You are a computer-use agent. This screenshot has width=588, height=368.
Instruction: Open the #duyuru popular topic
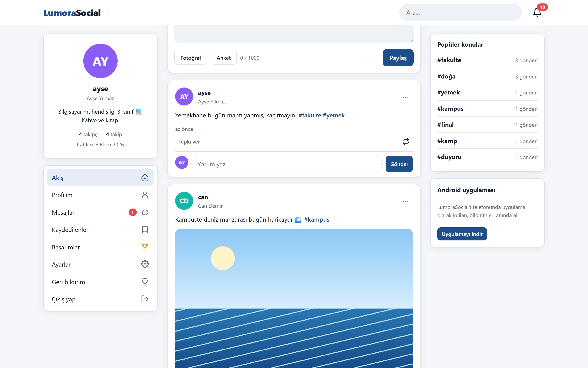coord(487,157)
